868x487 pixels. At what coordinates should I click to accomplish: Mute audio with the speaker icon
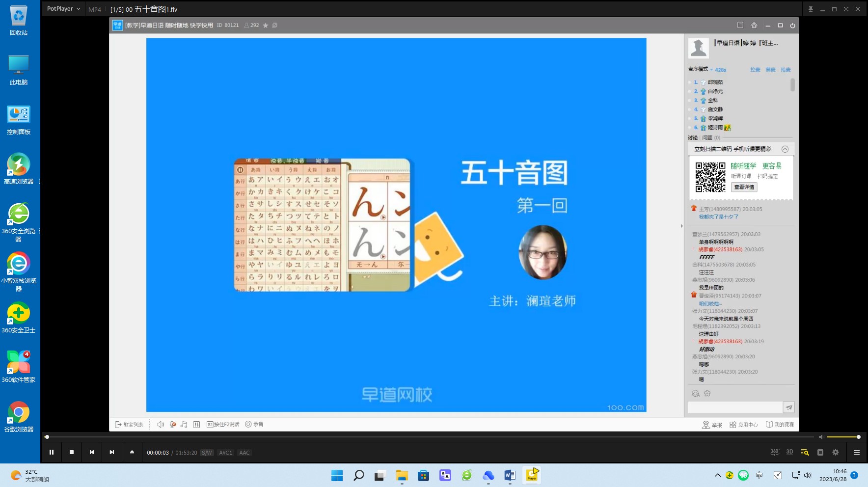pyautogui.click(x=821, y=437)
